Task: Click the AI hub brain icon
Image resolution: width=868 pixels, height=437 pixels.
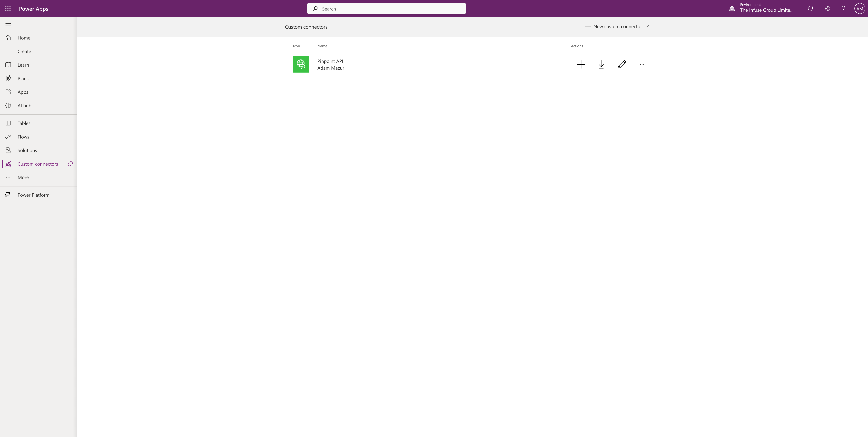Action: pyautogui.click(x=8, y=105)
